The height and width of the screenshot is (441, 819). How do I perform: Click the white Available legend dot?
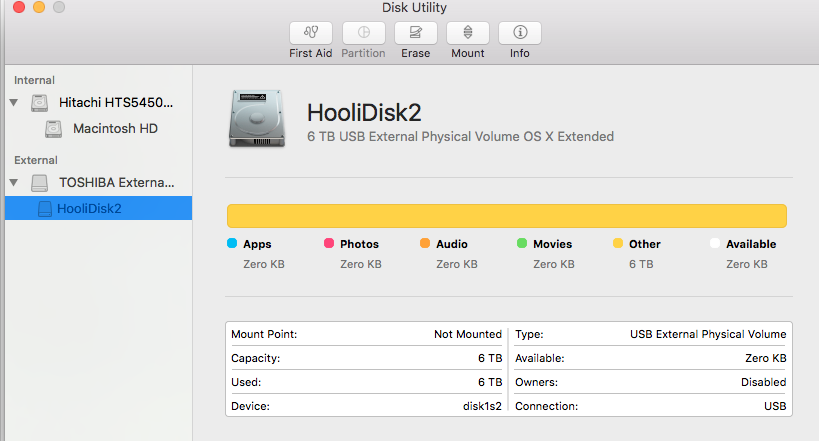[715, 243]
